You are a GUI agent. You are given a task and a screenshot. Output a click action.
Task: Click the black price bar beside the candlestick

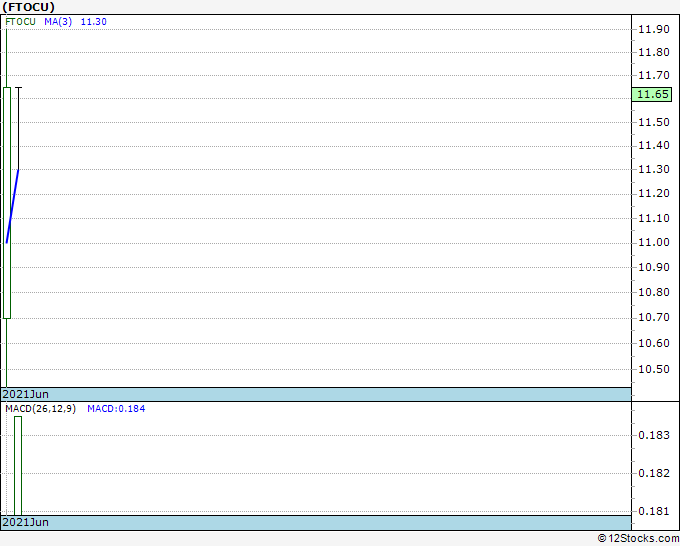pyautogui.click(x=18, y=128)
